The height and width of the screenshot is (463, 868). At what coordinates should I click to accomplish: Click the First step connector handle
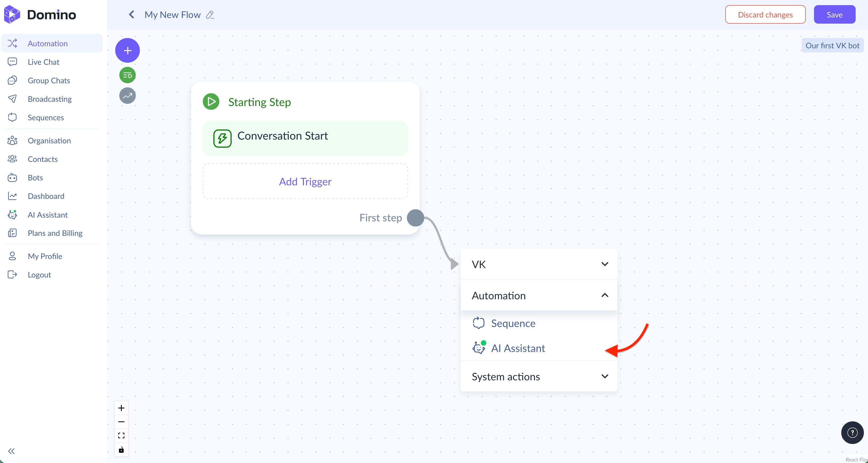point(415,218)
